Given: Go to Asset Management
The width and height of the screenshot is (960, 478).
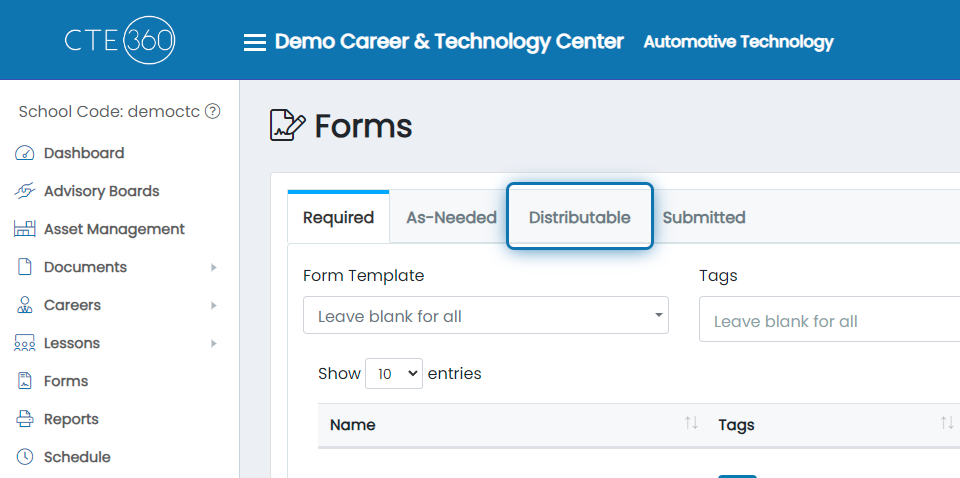Looking at the screenshot, I should 114,229.
